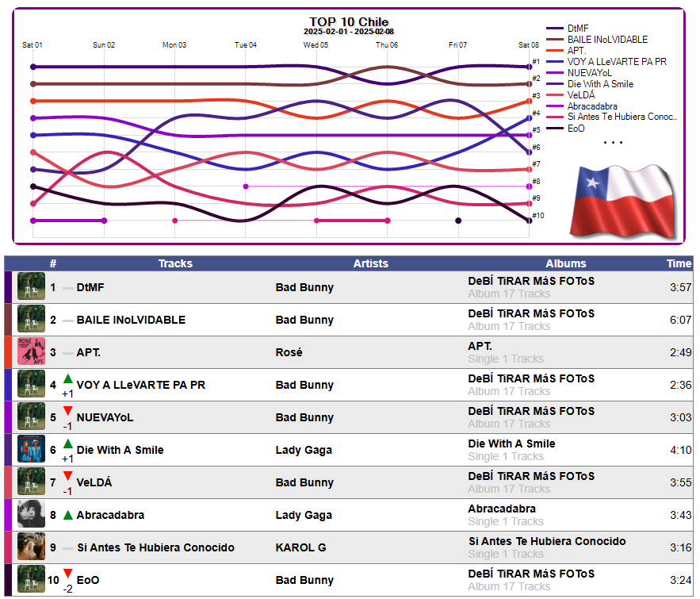
Task: Click the Abracadabra legend entry
Action: (x=582, y=106)
